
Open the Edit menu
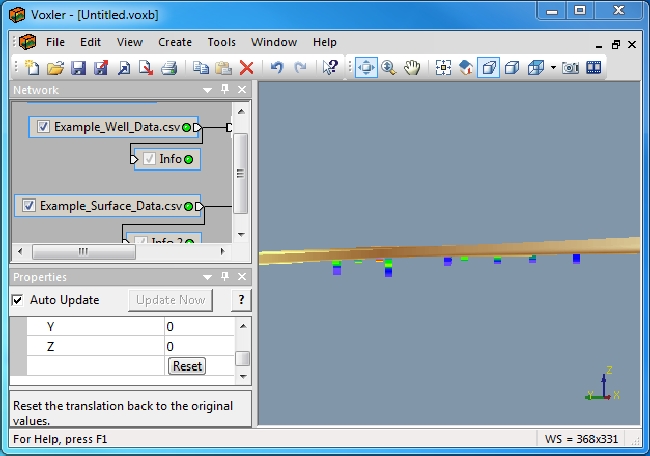tap(90, 42)
